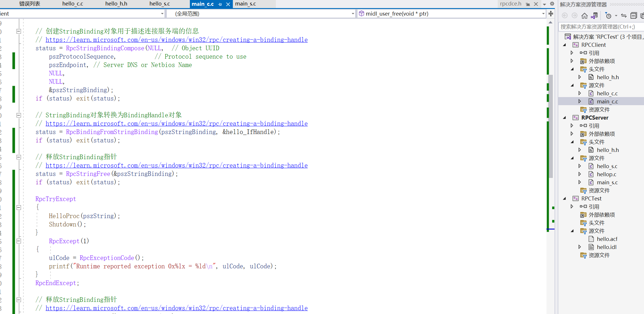
Task: Click the solution/folder view switch icon
Action: tap(594, 16)
